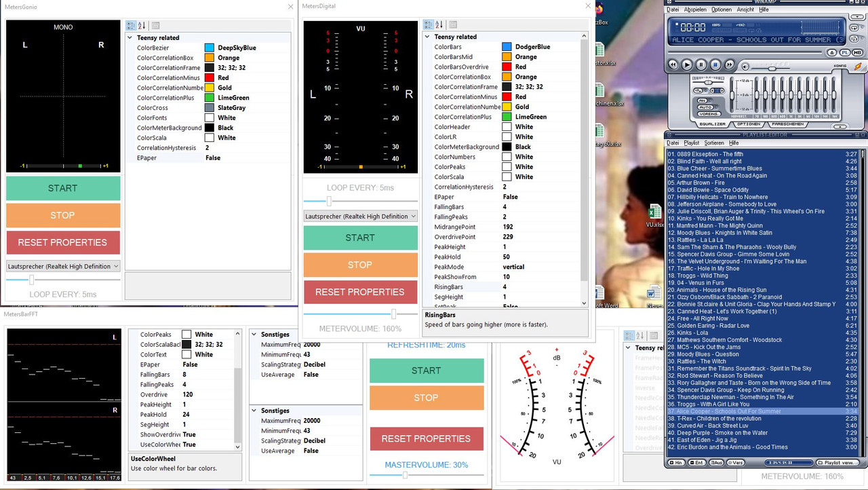
Task: Open Winamp Optionen menu
Action: [722, 10]
